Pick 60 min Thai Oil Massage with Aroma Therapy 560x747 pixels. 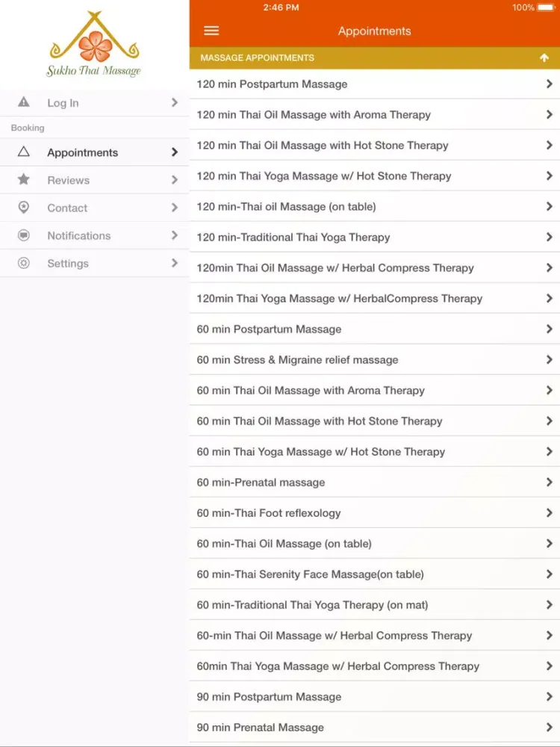[375, 390]
